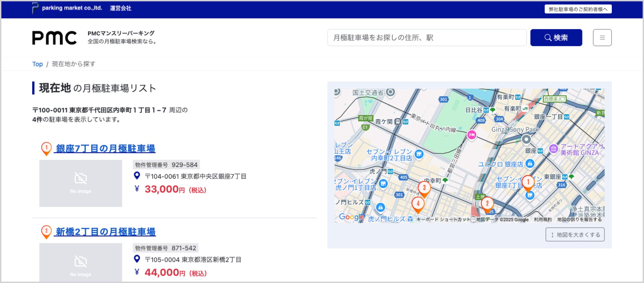
Task: Click address 〒104-0061 東京都中央区銀座7丁目
Action: click(x=195, y=176)
